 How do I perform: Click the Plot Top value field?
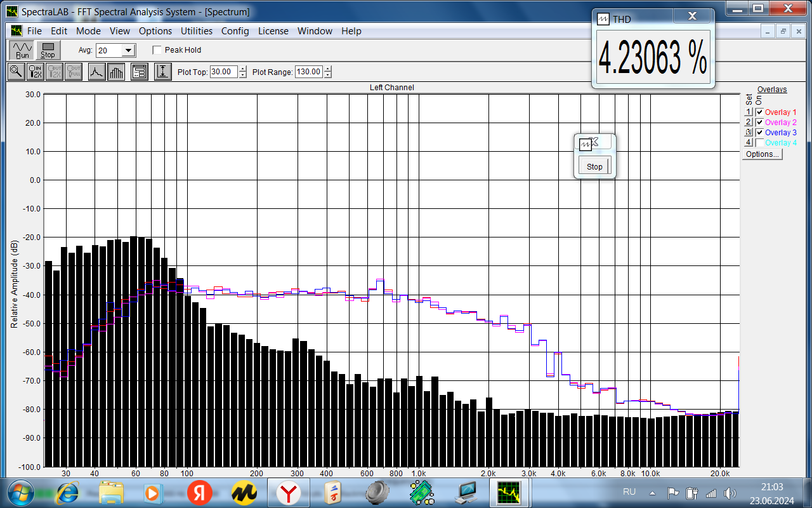coord(224,72)
